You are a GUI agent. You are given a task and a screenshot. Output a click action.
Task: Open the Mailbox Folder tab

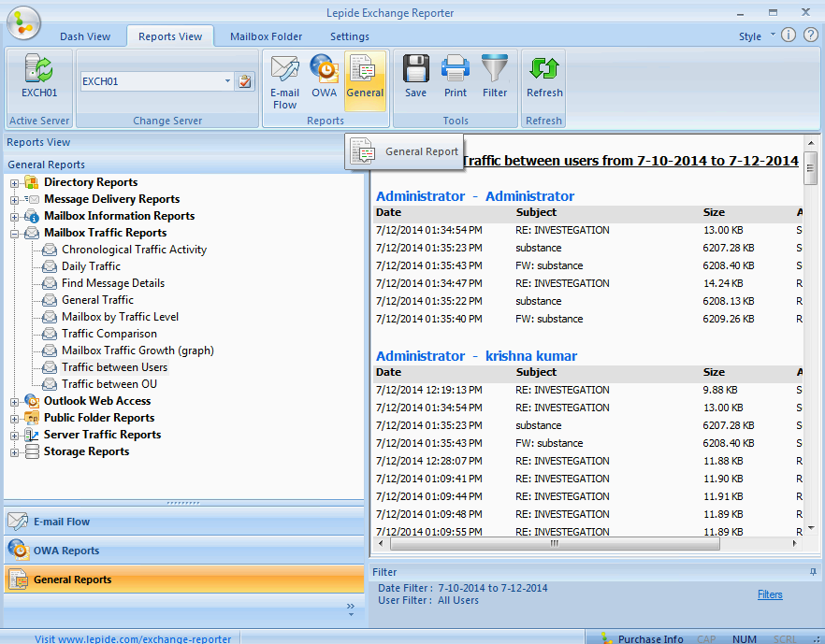pyautogui.click(x=266, y=36)
